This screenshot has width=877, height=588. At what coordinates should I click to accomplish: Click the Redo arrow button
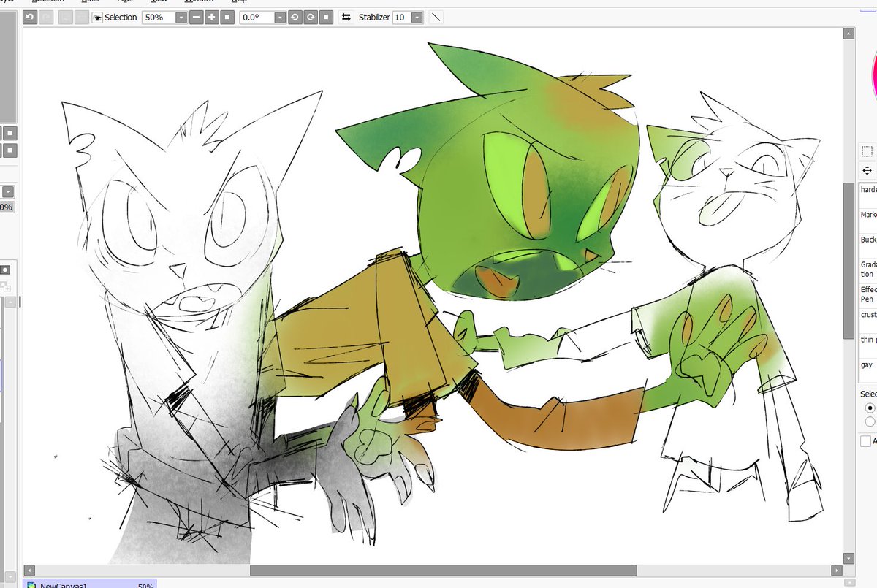pos(46,17)
